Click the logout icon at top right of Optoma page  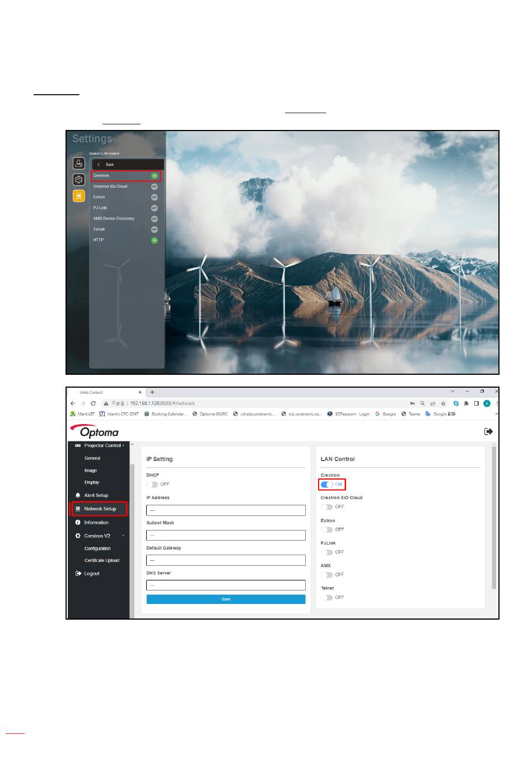[x=488, y=431]
